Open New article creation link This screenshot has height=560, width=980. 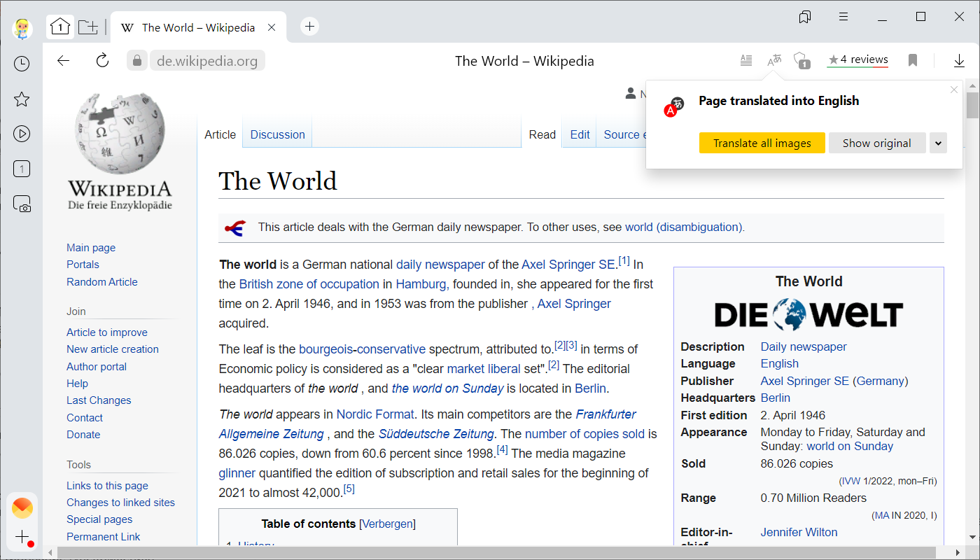click(113, 349)
